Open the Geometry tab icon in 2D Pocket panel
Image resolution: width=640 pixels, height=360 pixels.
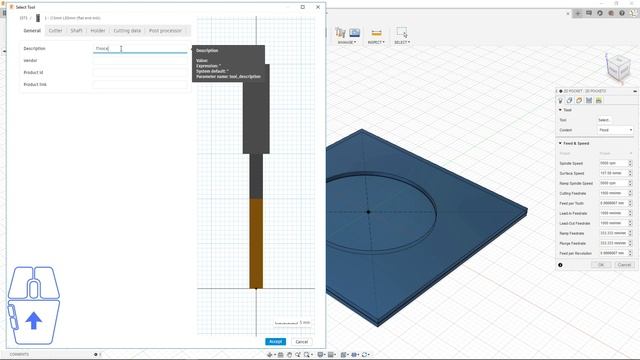click(570, 100)
